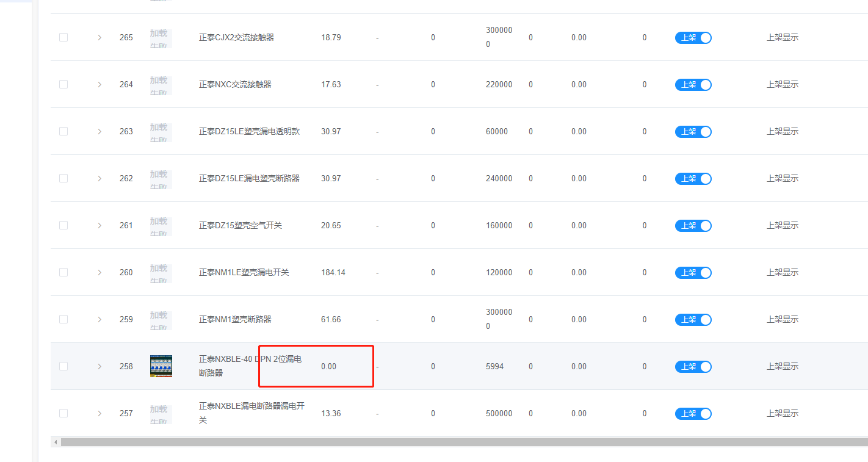Image resolution: width=868 pixels, height=462 pixels.
Task: Click failed image placeholder of row 261
Action: pos(161,226)
